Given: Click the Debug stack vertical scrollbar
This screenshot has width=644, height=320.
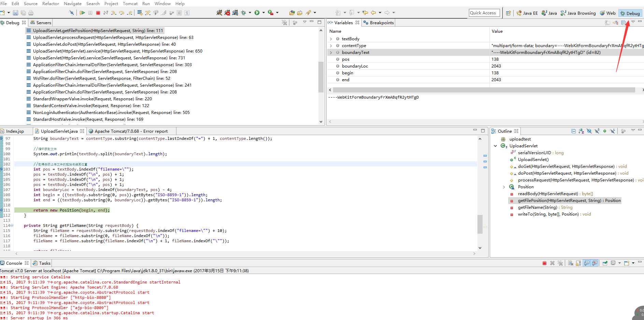Looking at the screenshot, I should pyautogui.click(x=320, y=77).
